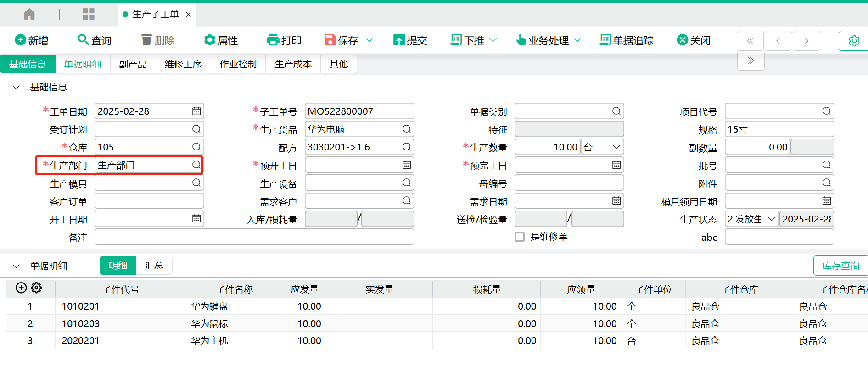The height and width of the screenshot is (377, 868).
Task: Go to previous record arrow
Action: pyautogui.click(x=778, y=41)
